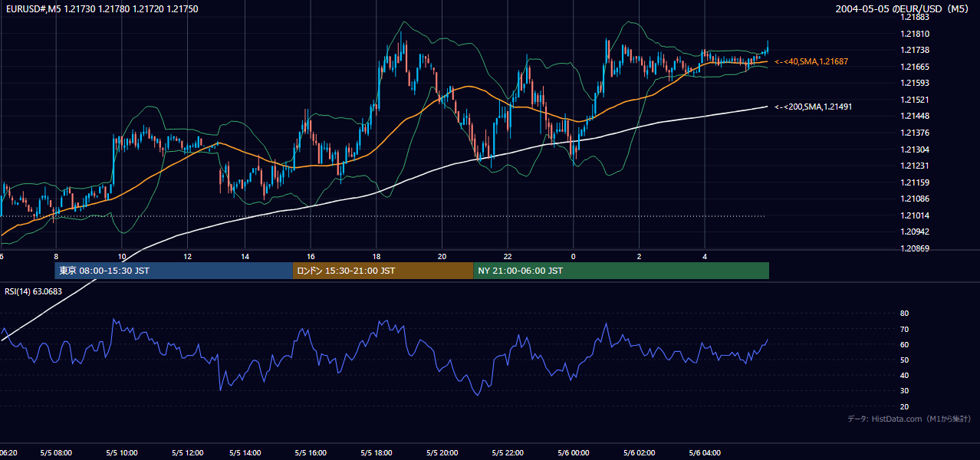The height and width of the screenshot is (460, 980).
Task: Click the RSI 60 level label
Action: pos(905,344)
